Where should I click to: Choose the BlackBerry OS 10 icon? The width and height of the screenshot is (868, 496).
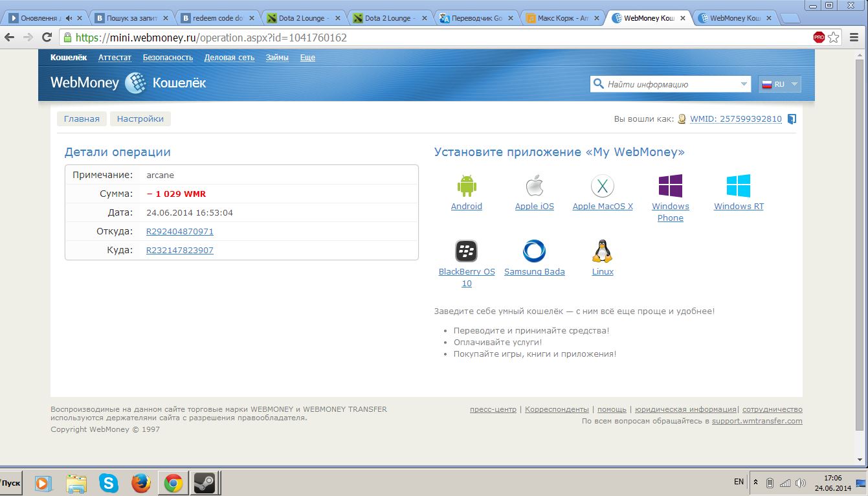click(466, 251)
